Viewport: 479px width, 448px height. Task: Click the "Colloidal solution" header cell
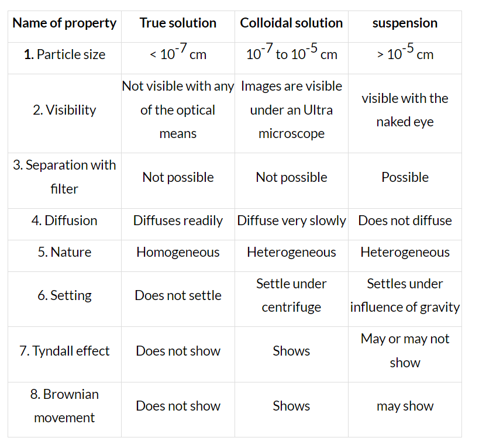point(291,23)
